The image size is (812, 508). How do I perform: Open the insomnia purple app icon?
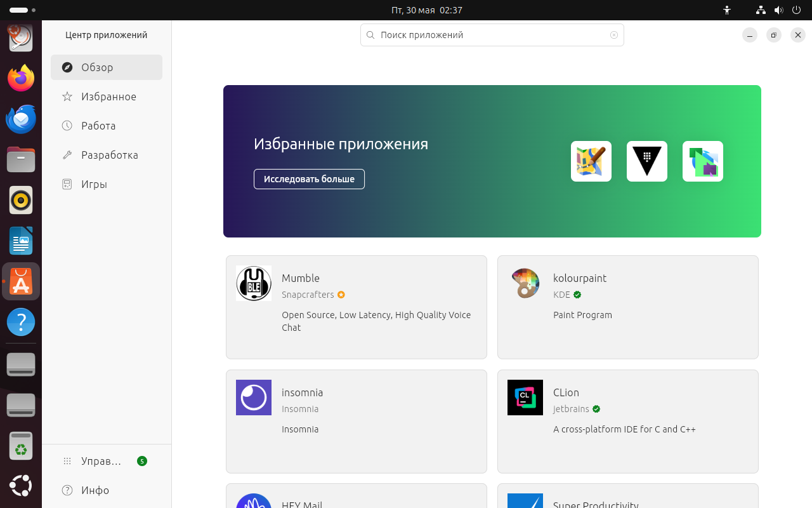(x=254, y=398)
